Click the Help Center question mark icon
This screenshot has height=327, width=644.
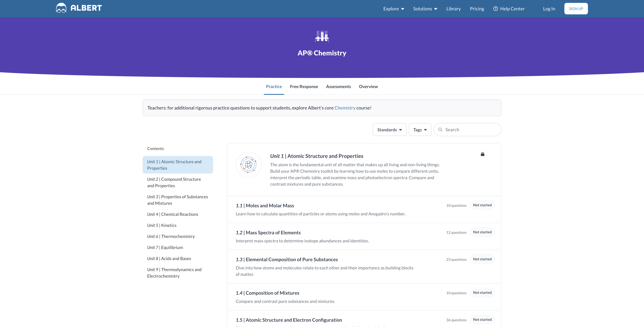495,9
